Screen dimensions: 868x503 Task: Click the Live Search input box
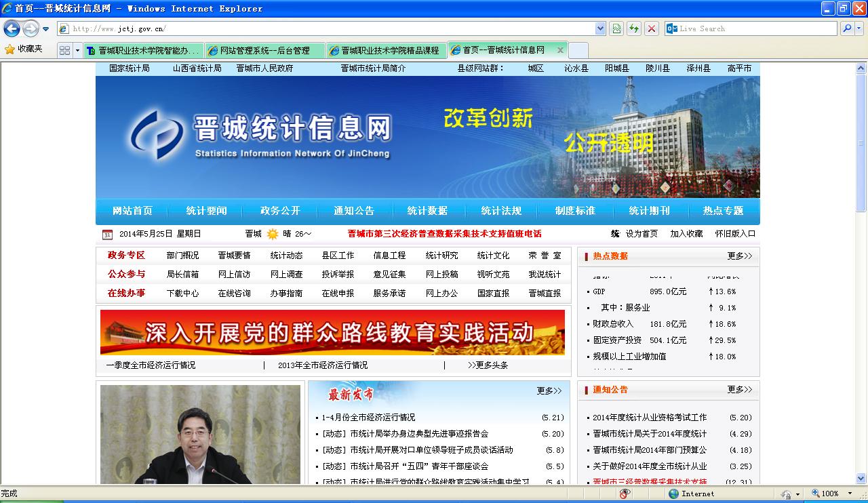(757, 28)
